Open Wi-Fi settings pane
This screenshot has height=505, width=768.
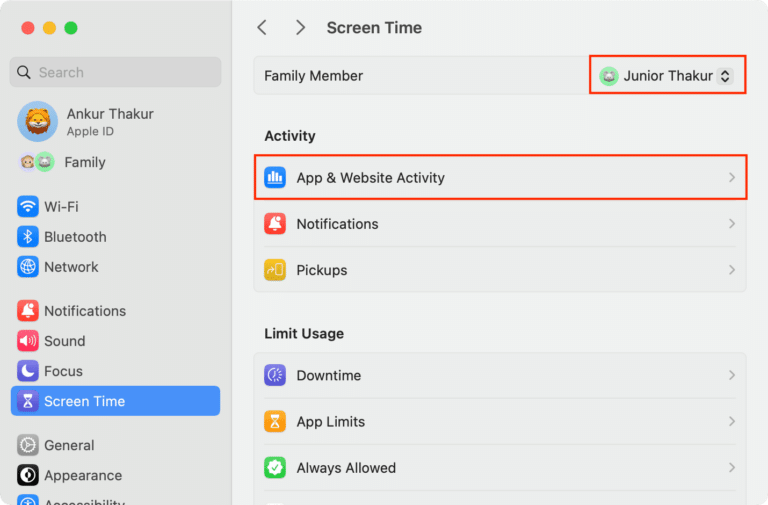tap(116, 207)
